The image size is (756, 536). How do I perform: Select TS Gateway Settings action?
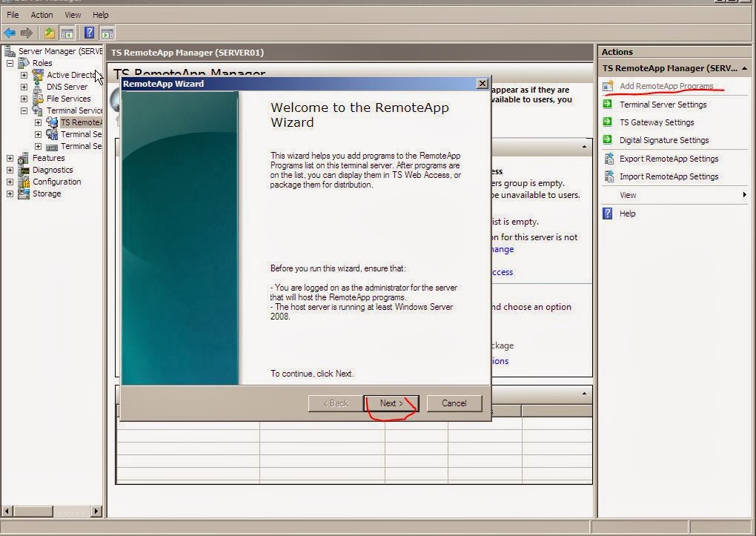coord(657,122)
